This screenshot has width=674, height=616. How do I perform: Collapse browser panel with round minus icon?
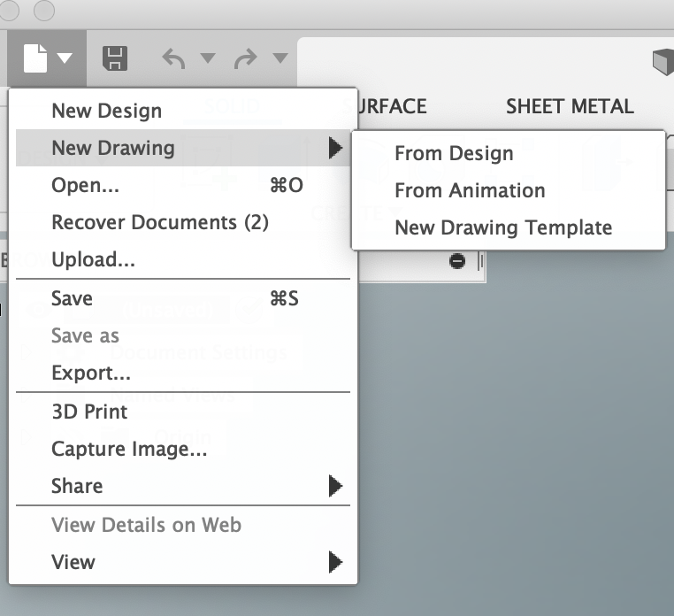point(457,261)
